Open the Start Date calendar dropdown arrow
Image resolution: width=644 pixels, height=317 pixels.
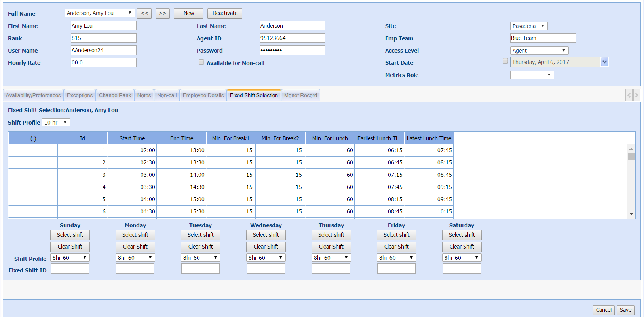[604, 62]
